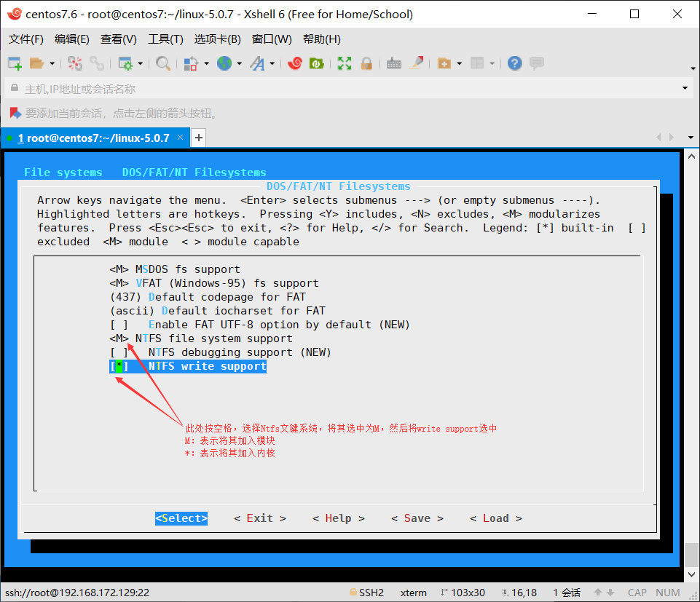
Task: Click the status bar download arrow
Action: pos(610,593)
